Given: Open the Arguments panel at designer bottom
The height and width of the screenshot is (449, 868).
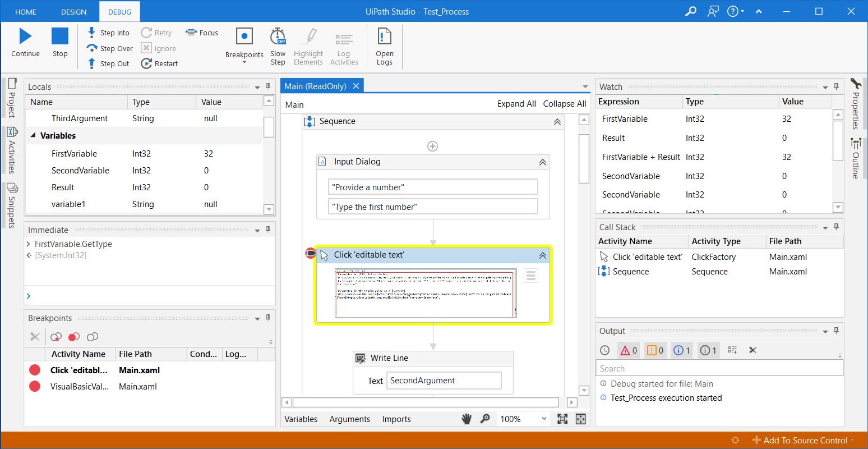Looking at the screenshot, I should [350, 419].
